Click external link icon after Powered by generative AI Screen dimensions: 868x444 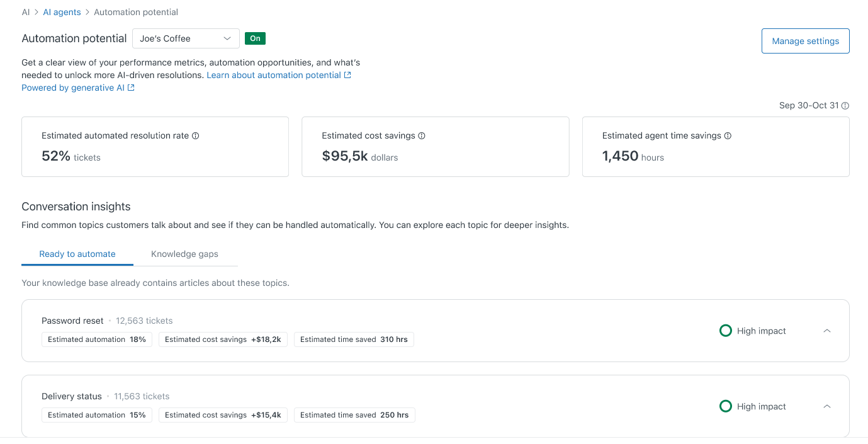tap(131, 88)
